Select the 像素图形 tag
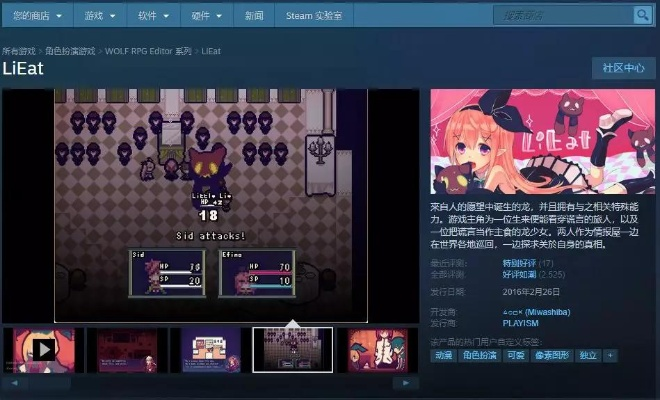Screen dimensions: 660x400 (x=552, y=356)
